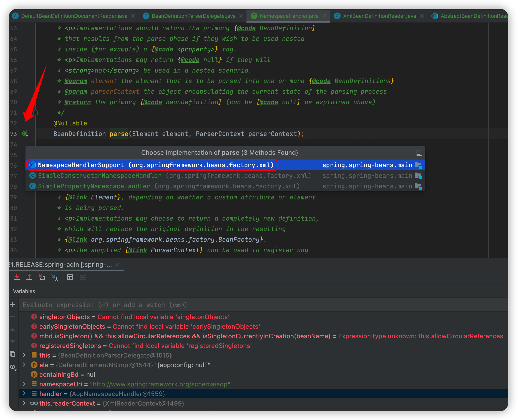
Task: Click the Run to Cursor icon
Action: click(55, 277)
